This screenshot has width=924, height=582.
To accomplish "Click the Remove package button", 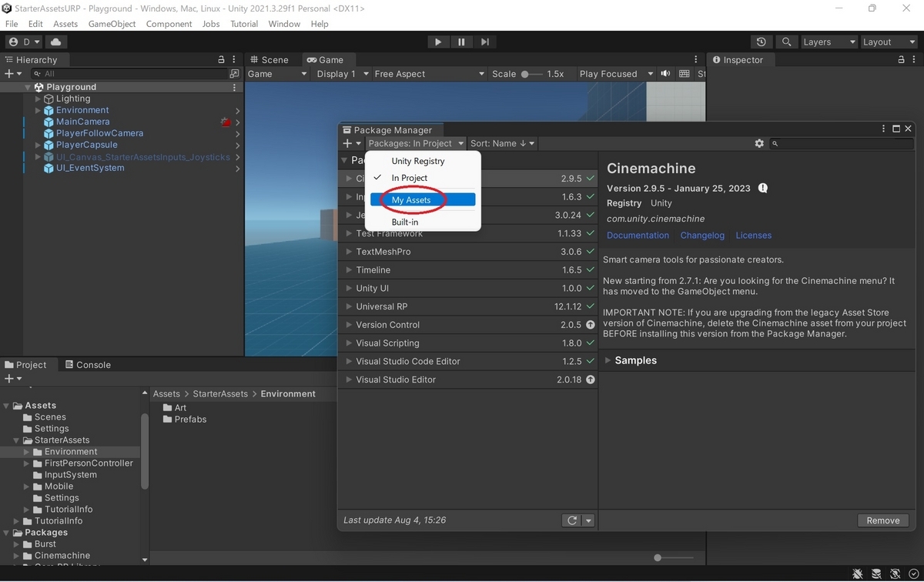I will click(883, 520).
